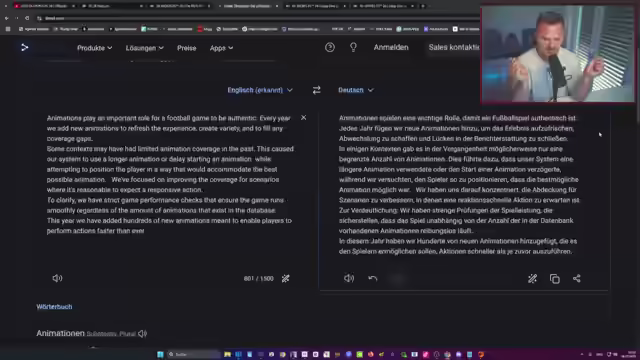Click the DeepL logo icon
The image size is (640, 360).
(x=24, y=47)
